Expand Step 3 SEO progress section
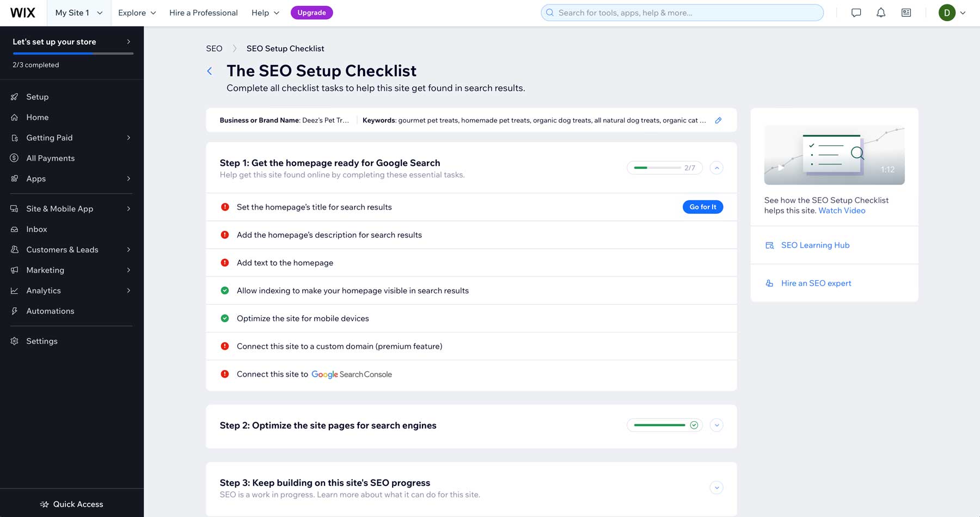The image size is (980, 517). click(x=716, y=488)
